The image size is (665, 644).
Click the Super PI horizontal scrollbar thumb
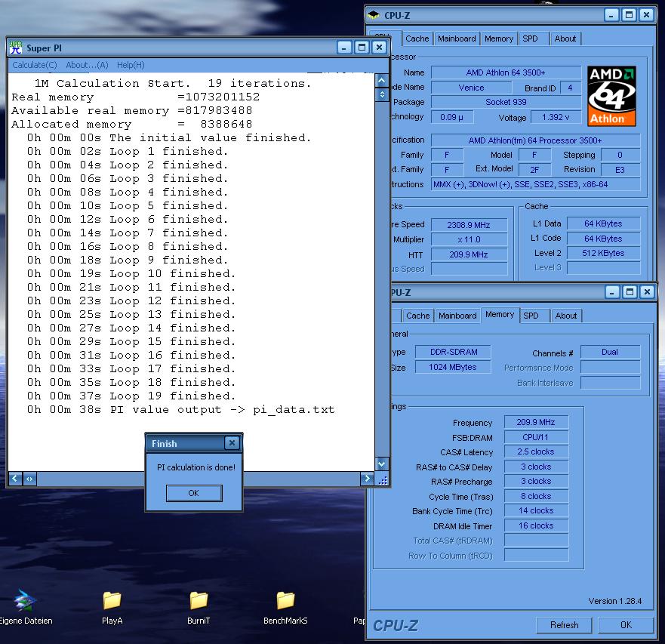click(29, 479)
